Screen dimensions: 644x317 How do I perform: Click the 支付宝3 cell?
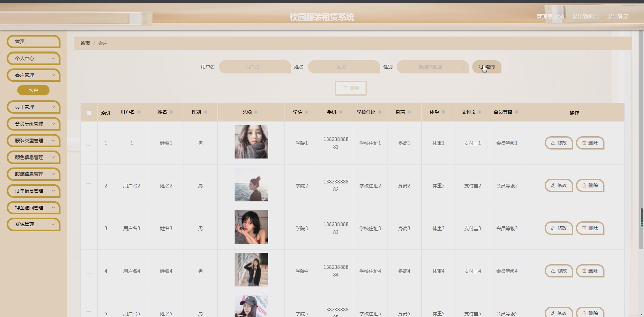(473, 228)
